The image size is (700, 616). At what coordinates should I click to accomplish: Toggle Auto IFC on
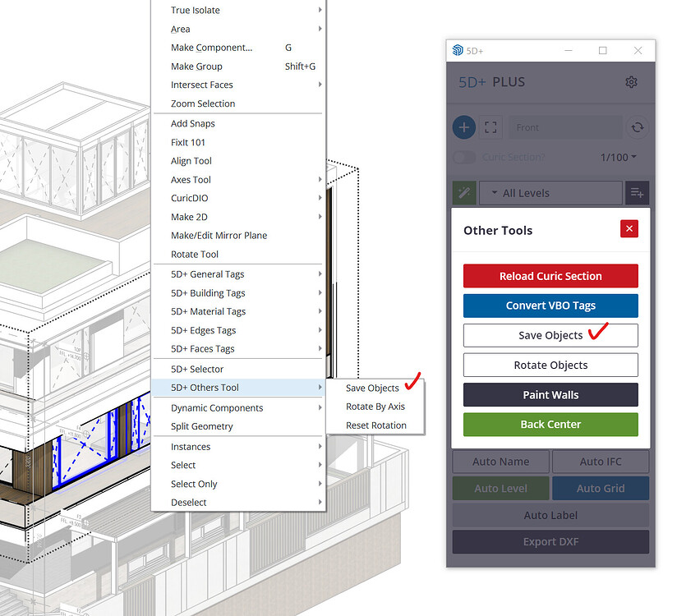click(x=601, y=462)
